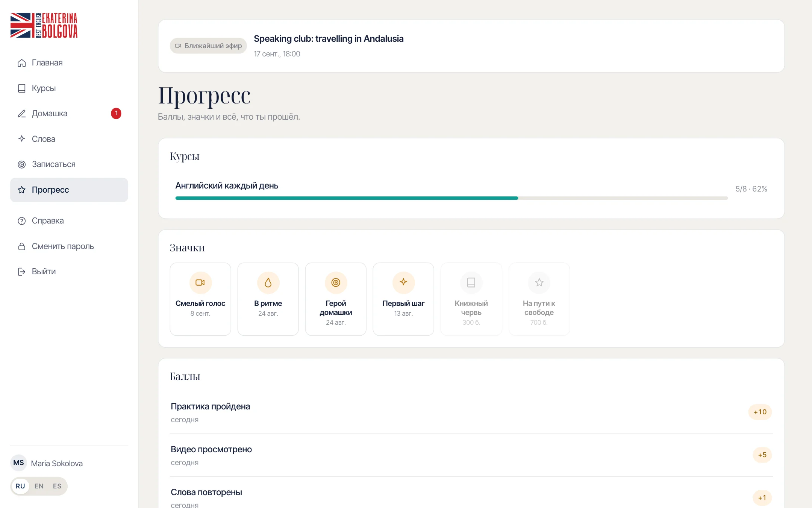812x508 pixels.
Task: Click the Справка menu label
Action: click(48, 221)
